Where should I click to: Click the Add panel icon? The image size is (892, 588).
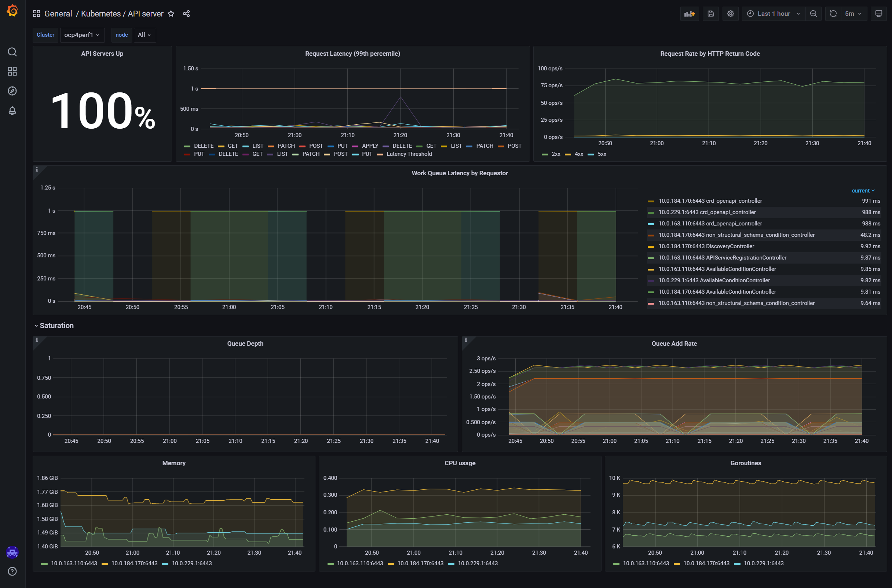click(689, 14)
